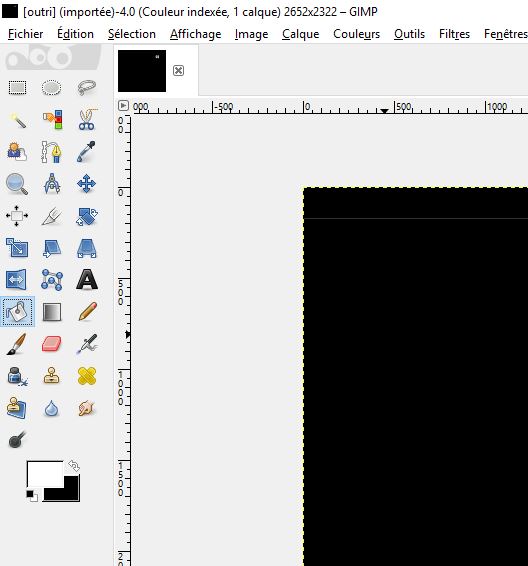
Task: Select the Scale tool
Action: [17, 248]
